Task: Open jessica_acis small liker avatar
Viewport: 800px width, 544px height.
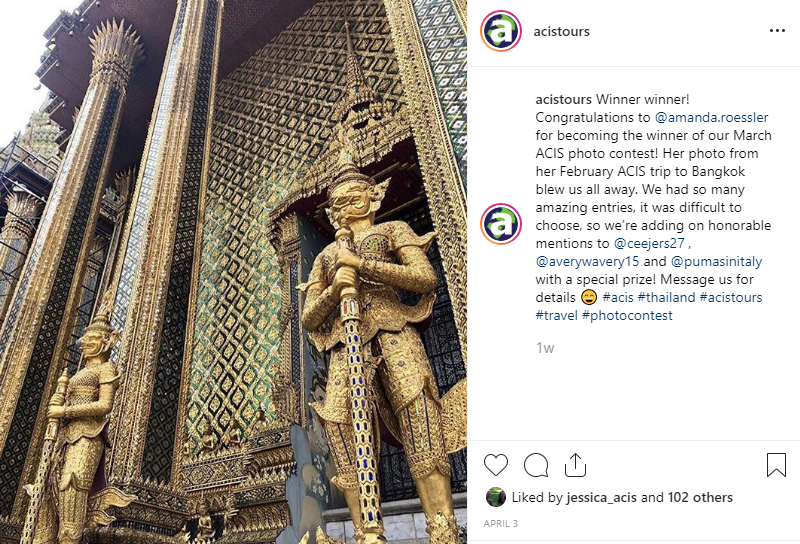Action: pyautogui.click(x=495, y=497)
